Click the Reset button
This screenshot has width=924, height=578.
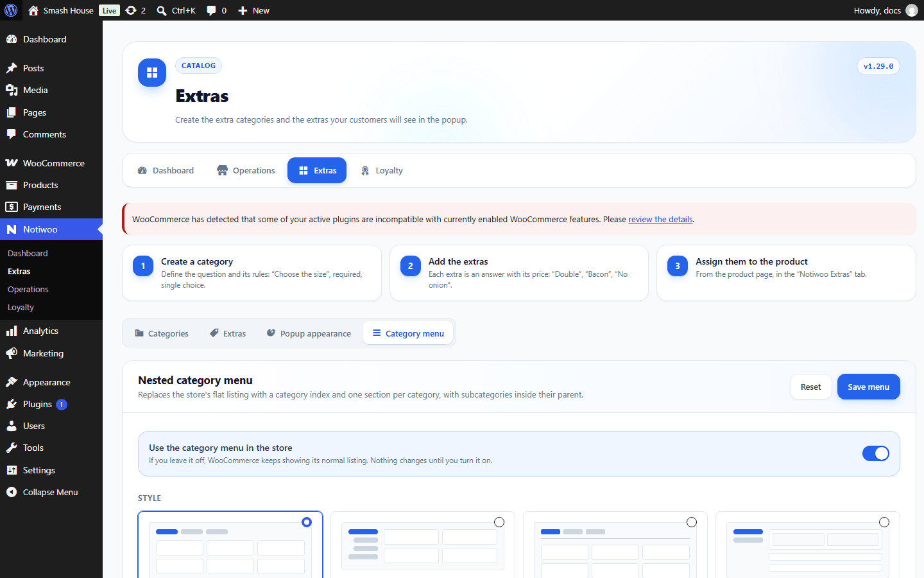pos(811,387)
